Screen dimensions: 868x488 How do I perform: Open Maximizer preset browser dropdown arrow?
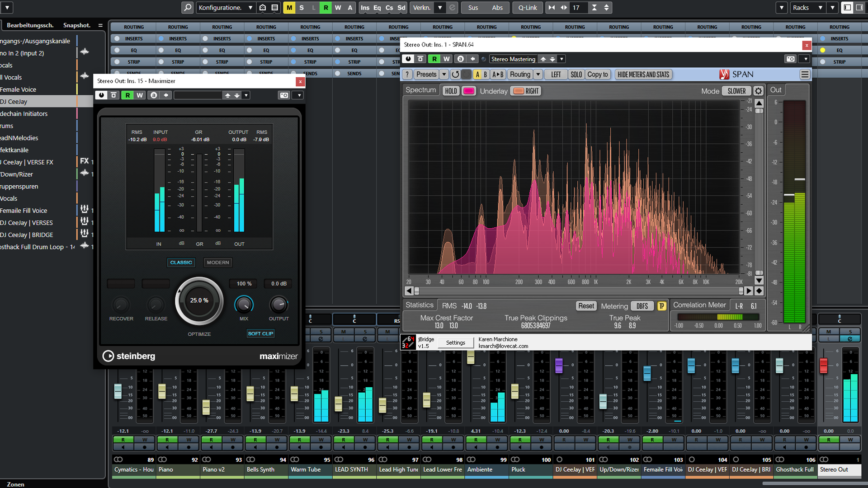pos(246,95)
